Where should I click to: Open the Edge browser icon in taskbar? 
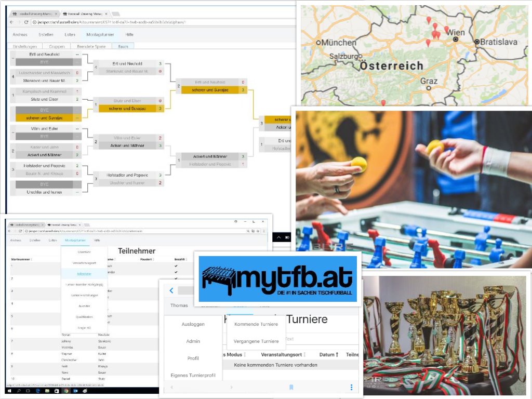(x=37, y=391)
